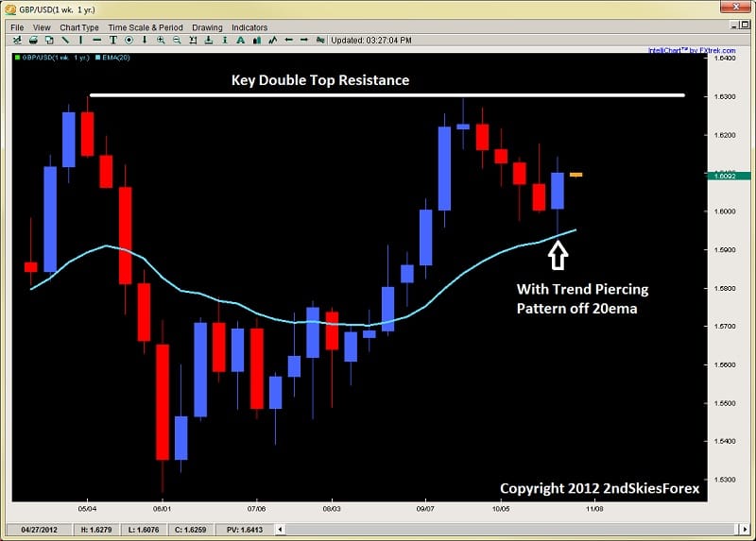756x541 pixels.
Task: Click the IntelliChart by FXtrek.com link
Action: (x=692, y=50)
